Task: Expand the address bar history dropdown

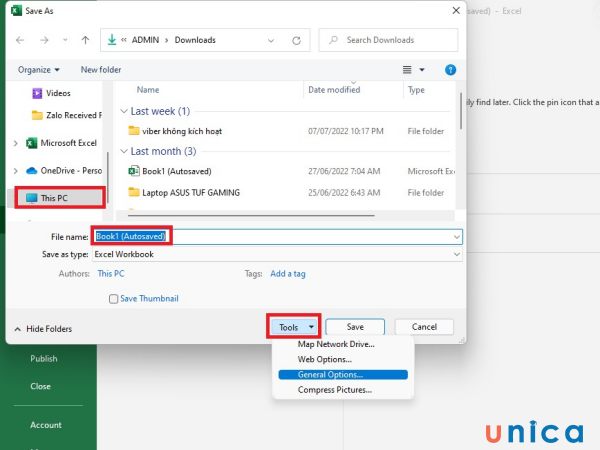Action: [271, 40]
